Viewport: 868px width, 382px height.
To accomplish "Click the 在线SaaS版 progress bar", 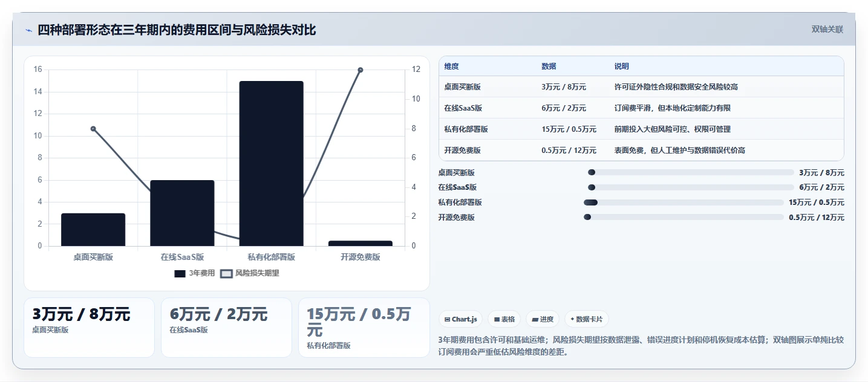I will pyautogui.click(x=691, y=187).
